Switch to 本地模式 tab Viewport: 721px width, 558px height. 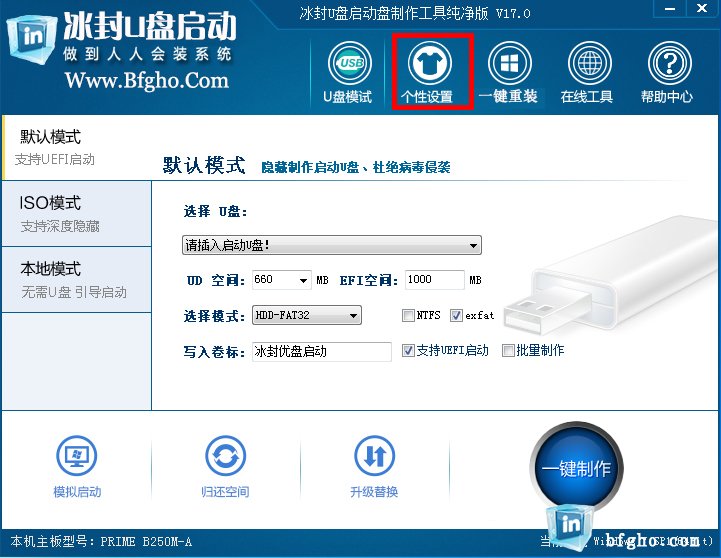(77, 279)
